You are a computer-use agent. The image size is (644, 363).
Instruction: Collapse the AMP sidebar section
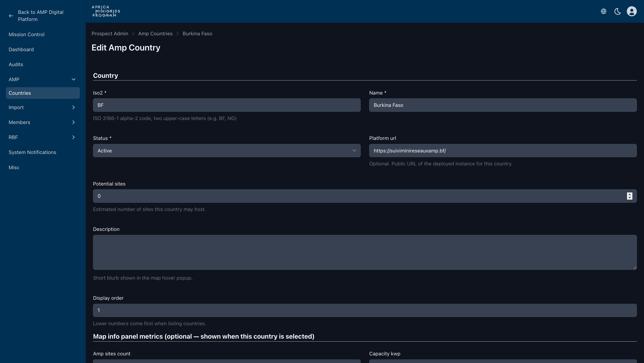coord(74,79)
